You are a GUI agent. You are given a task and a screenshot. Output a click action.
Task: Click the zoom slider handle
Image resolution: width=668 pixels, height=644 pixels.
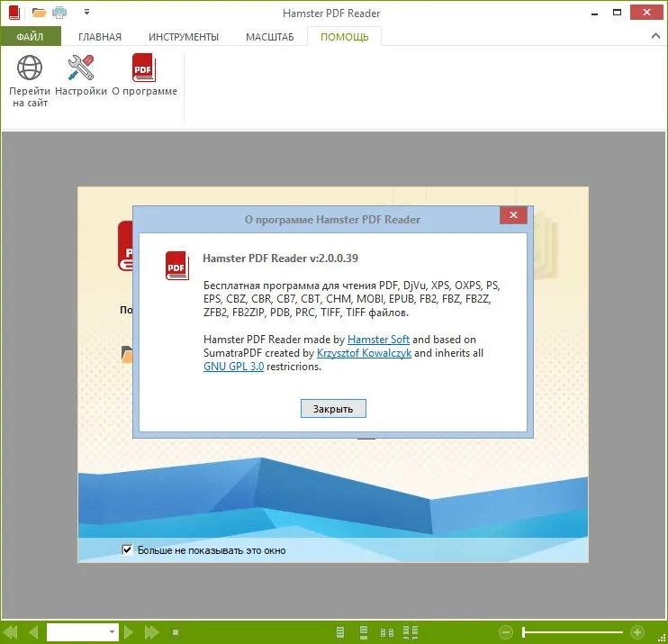524,632
